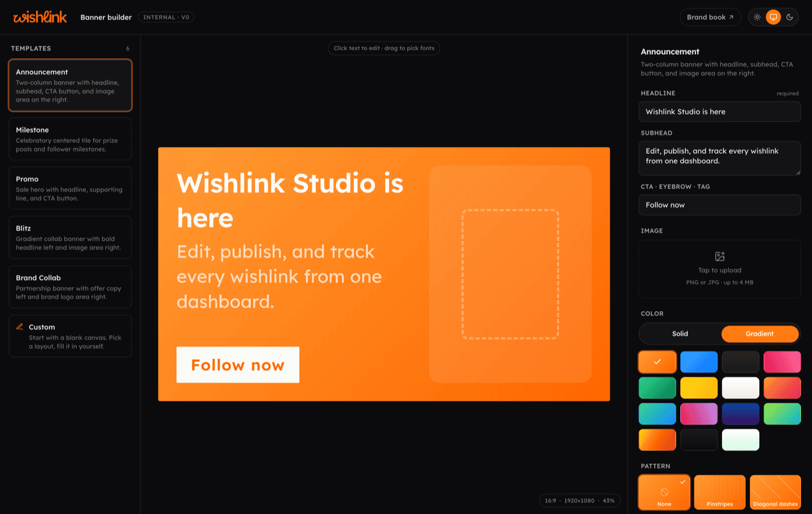Click the Banner builder title
The width and height of the screenshot is (812, 514).
[x=106, y=17]
